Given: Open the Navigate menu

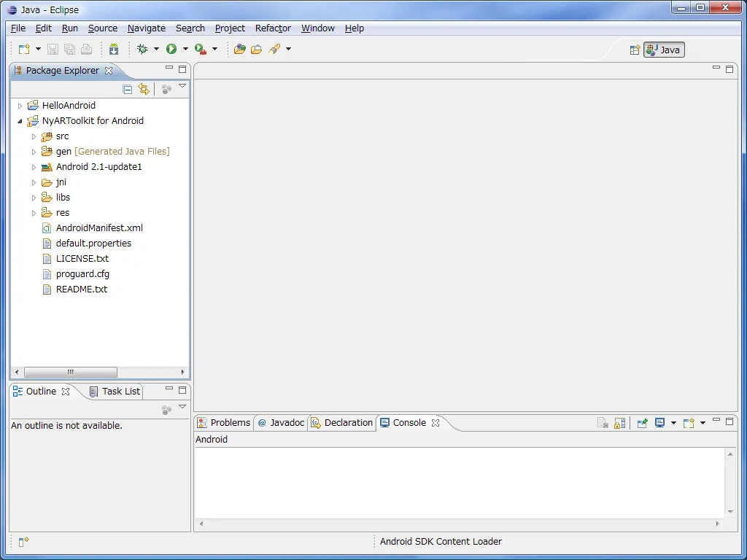Looking at the screenshot, I should tap(146, 28).
